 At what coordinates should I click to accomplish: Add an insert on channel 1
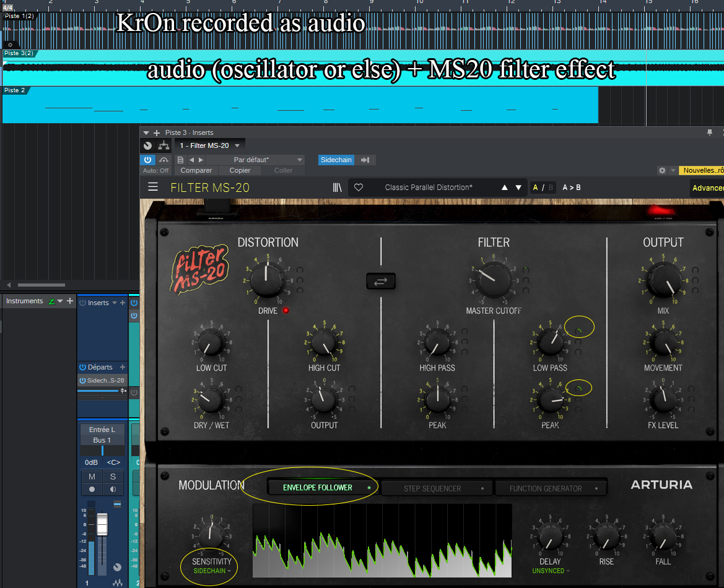pyautogui.click(x=123, y=303)
